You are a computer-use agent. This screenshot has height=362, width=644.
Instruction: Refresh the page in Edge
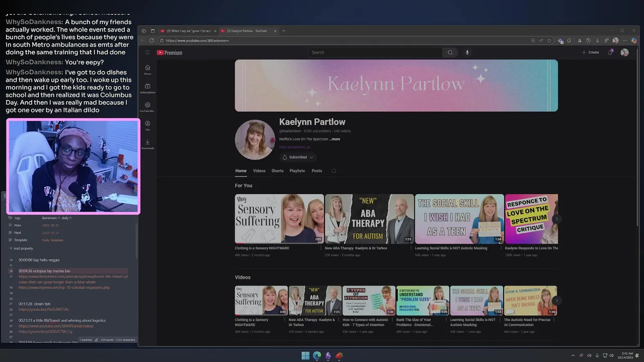pos(151,40)
